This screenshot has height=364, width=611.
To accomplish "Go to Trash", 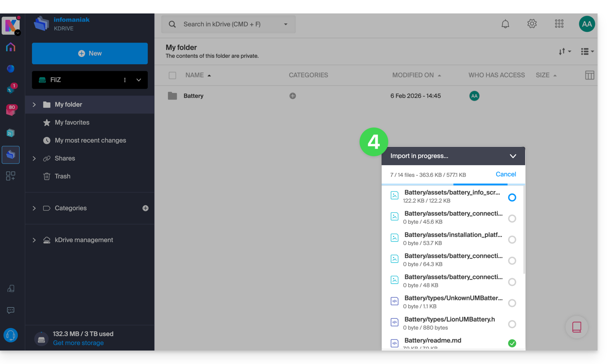I will (62, 176).
